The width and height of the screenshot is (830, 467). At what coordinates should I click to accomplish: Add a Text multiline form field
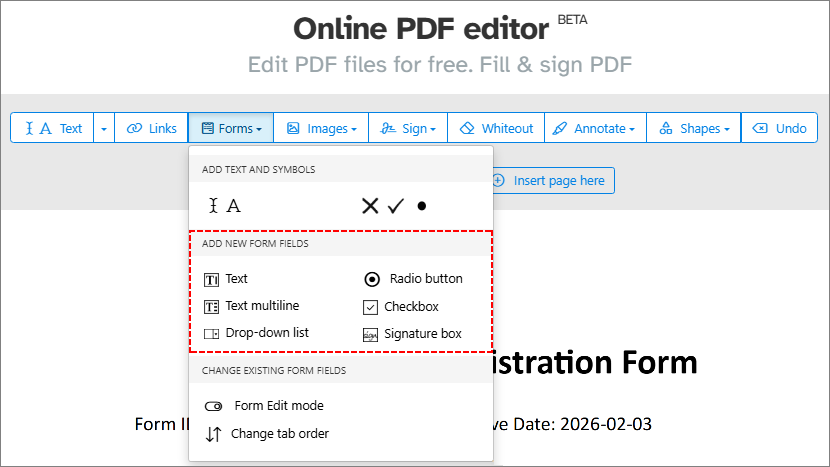[251, 306]
